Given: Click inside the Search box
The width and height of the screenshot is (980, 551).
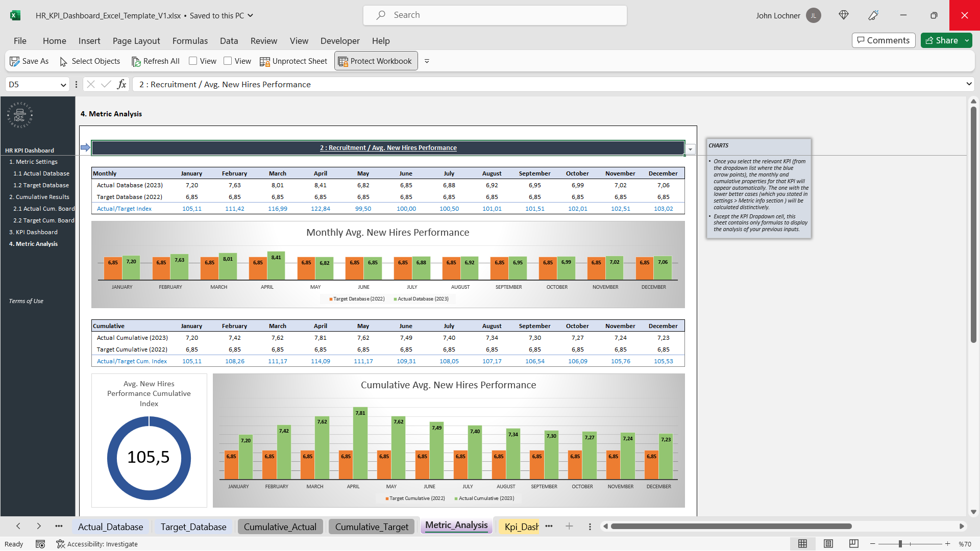Looking at the screenshot, I should pos(494,15).
